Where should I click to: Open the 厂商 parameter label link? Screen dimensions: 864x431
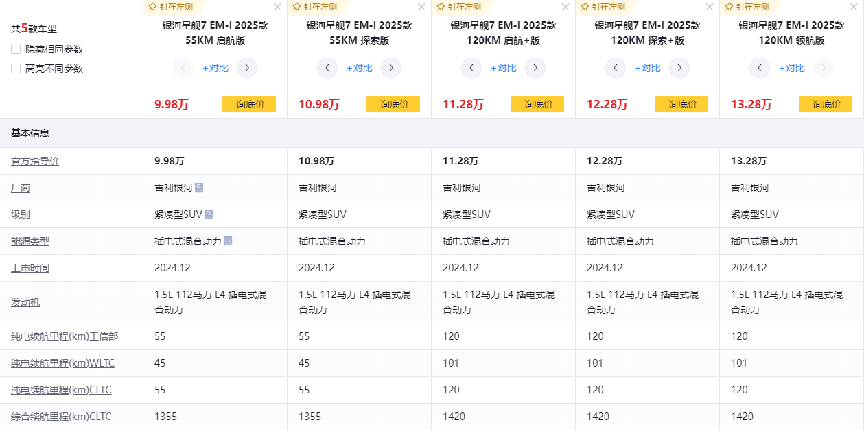(x=20, y=188)
